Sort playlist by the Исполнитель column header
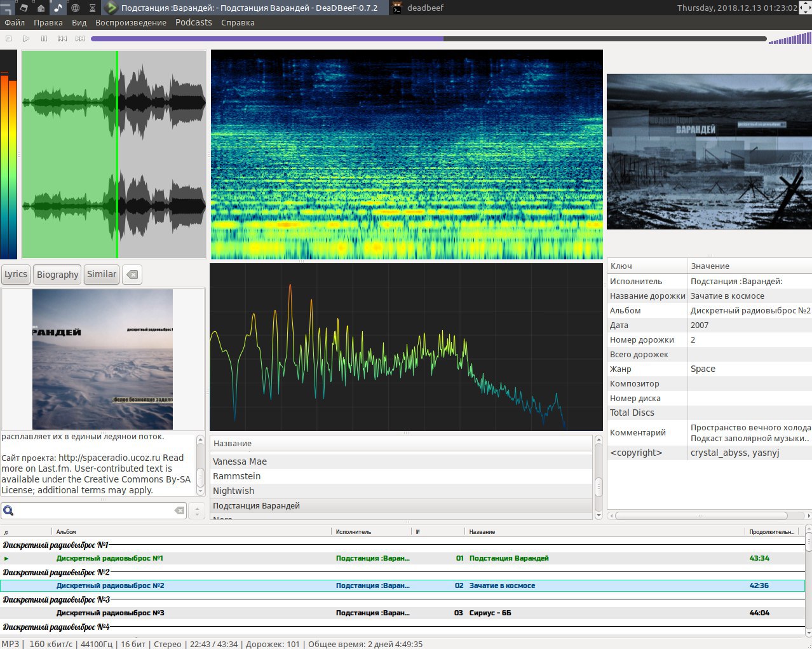812x649 pixels. (372, 531)
